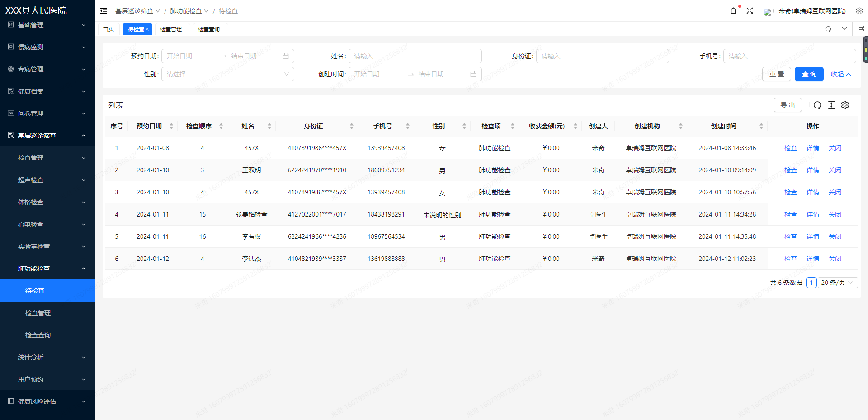Image resolution: width=868 pixels, height=420 pixels.
Task: Expand the 基层巡诊筛查 breadcrumb dropdown
Action: click(x=158, y=11)
